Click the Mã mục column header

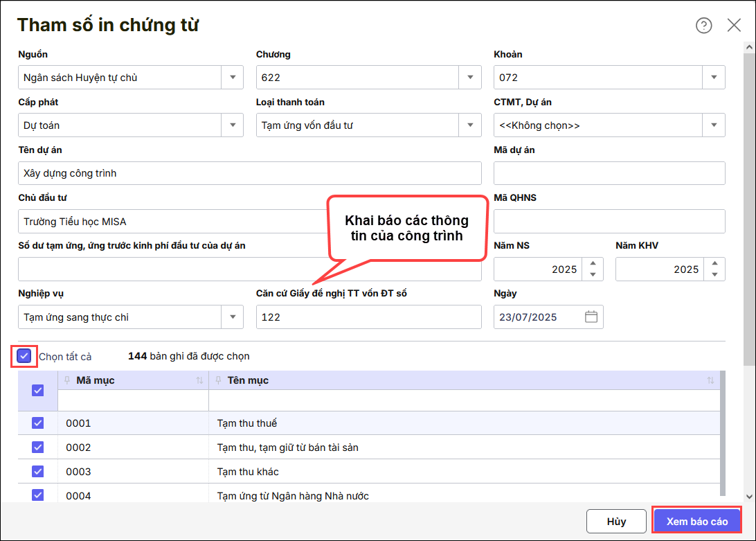pos(133,380)
